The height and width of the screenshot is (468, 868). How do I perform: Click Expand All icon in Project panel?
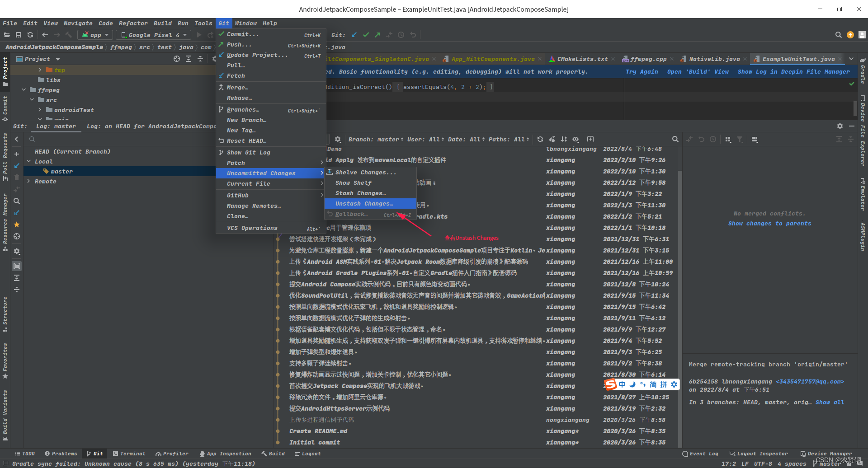[189, 59]
